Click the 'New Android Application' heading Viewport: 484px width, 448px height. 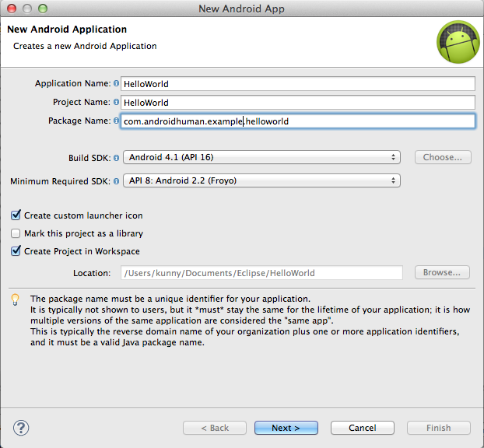tap(67, 30)
